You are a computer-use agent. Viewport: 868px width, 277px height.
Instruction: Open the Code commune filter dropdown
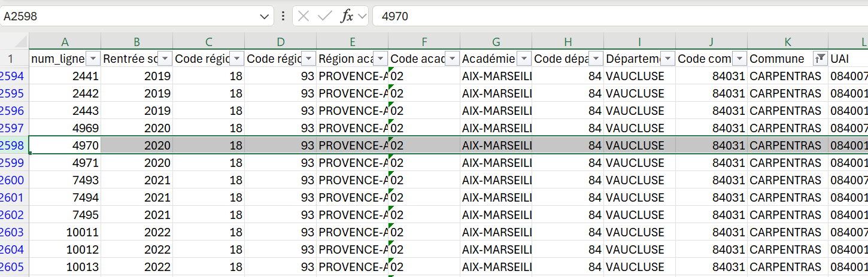[739, 59]
